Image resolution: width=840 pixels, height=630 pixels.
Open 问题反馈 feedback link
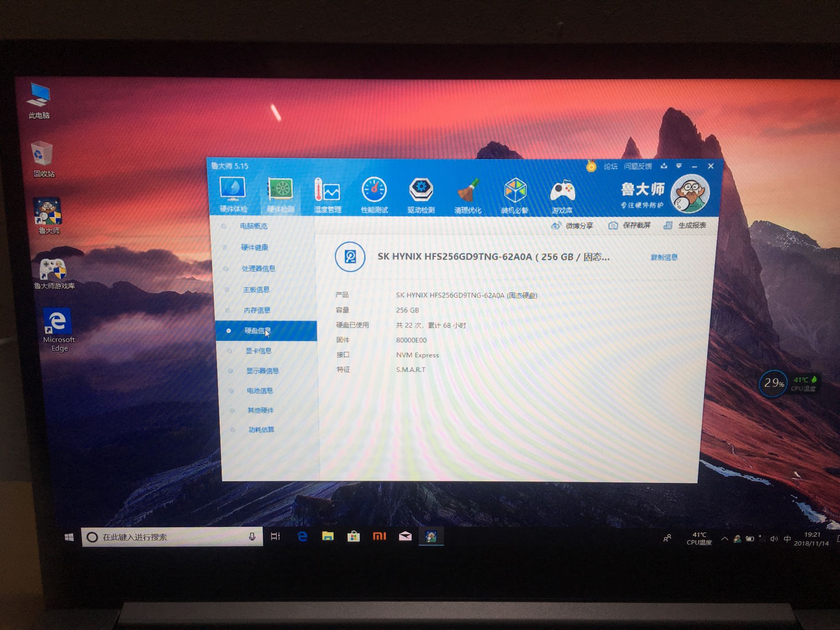click(638, 166)
